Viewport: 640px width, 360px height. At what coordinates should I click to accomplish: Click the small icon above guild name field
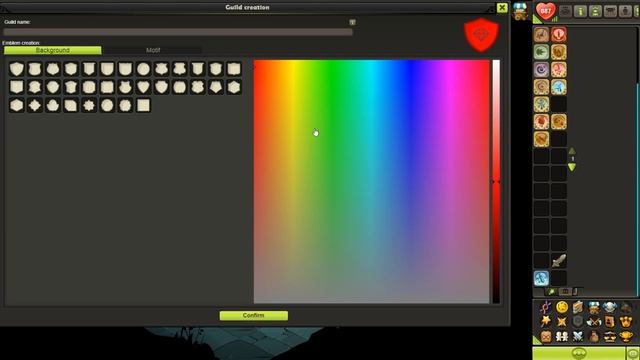[352, 22]
